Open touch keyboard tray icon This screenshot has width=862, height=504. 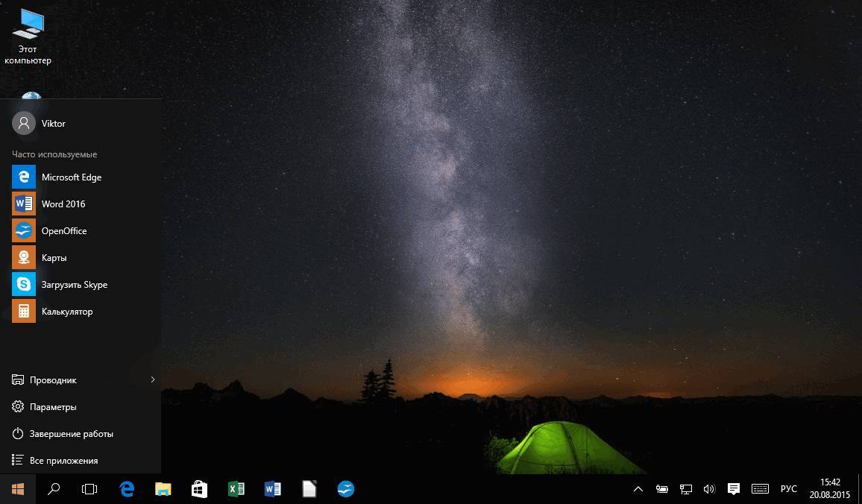coord(761,489)
